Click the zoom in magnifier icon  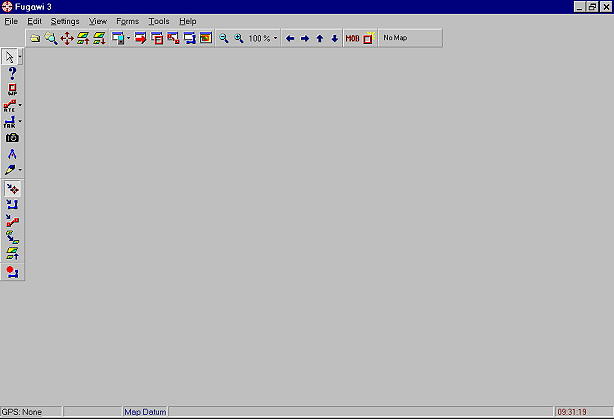pyautogui.click(x=239, y=38)
